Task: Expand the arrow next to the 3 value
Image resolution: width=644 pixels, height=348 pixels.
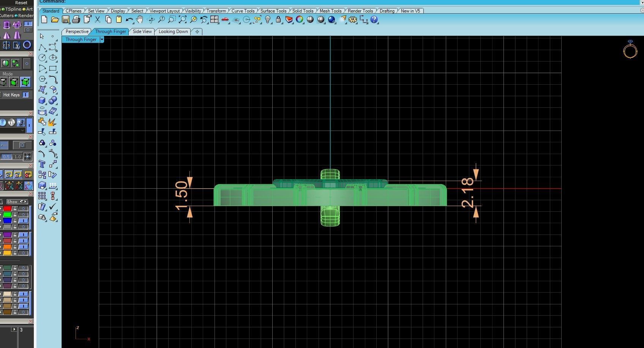Action: [x=14, y=329]
